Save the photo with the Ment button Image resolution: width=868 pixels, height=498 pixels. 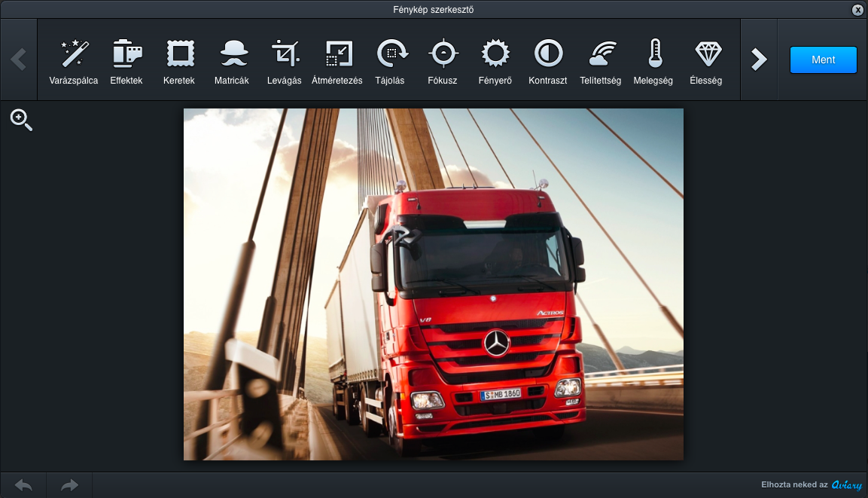823,60
